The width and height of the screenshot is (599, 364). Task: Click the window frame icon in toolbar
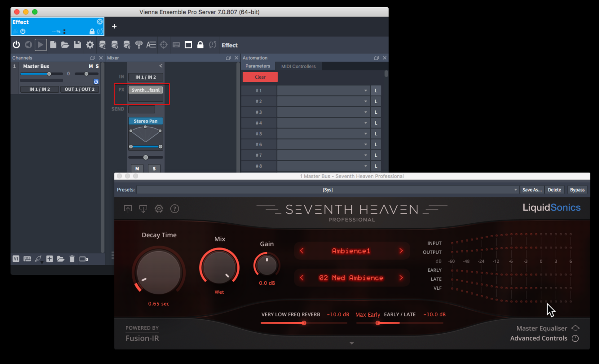tap(188, 45)
